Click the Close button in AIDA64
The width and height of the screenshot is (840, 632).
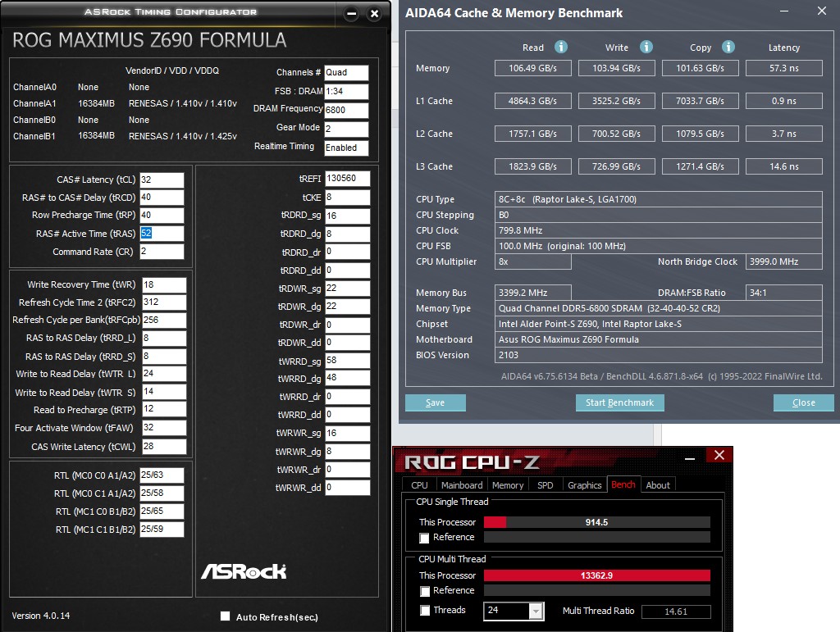coord(804,402)
